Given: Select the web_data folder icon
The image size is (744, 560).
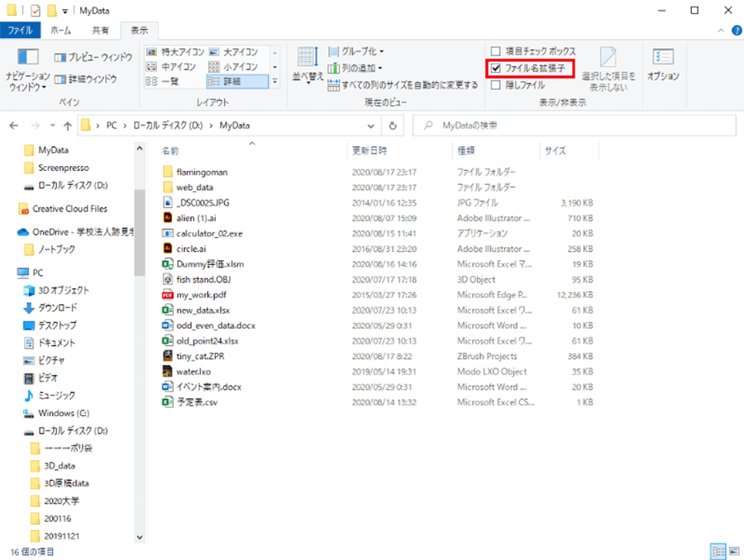Looking at the screenshot, I should [x=168, y=187].
